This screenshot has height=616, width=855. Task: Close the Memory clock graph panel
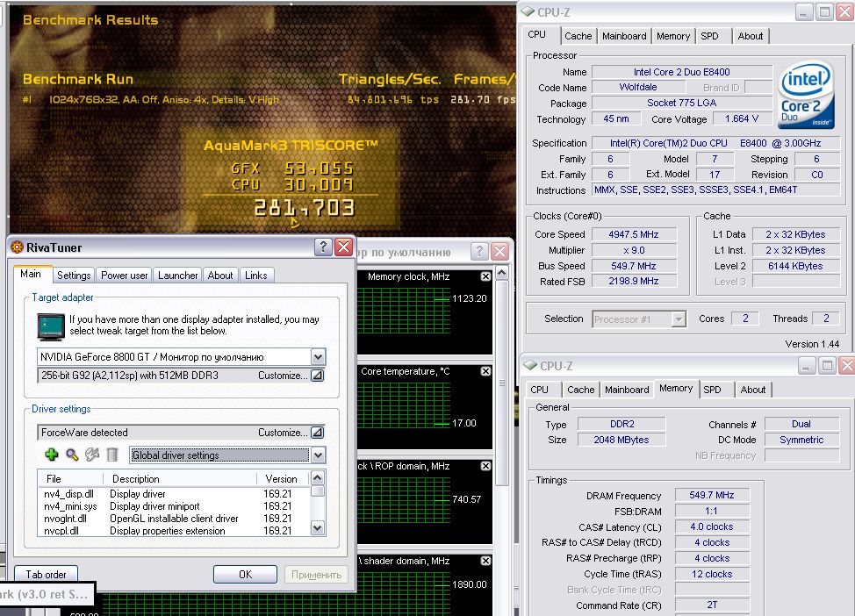click(485, 276)
